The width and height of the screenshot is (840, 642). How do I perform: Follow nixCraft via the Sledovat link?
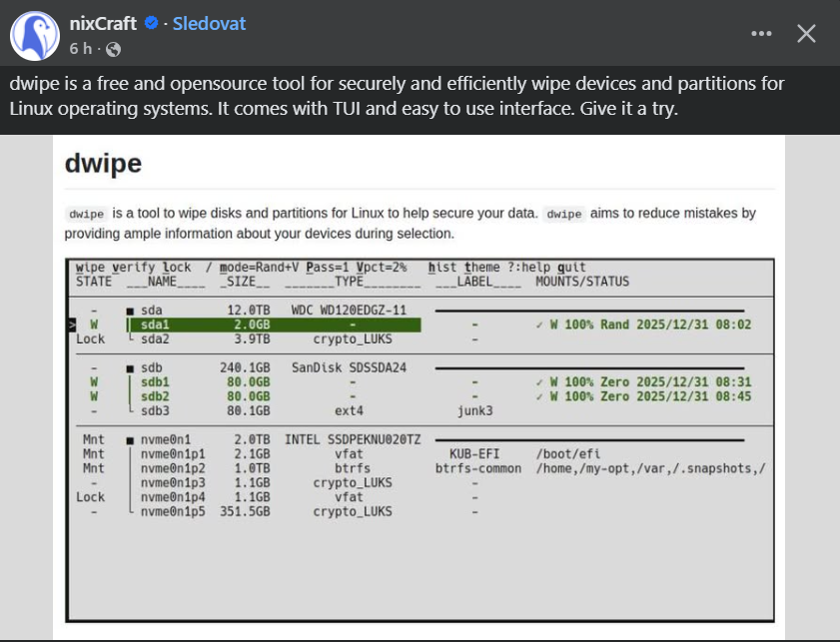point(209,23)
